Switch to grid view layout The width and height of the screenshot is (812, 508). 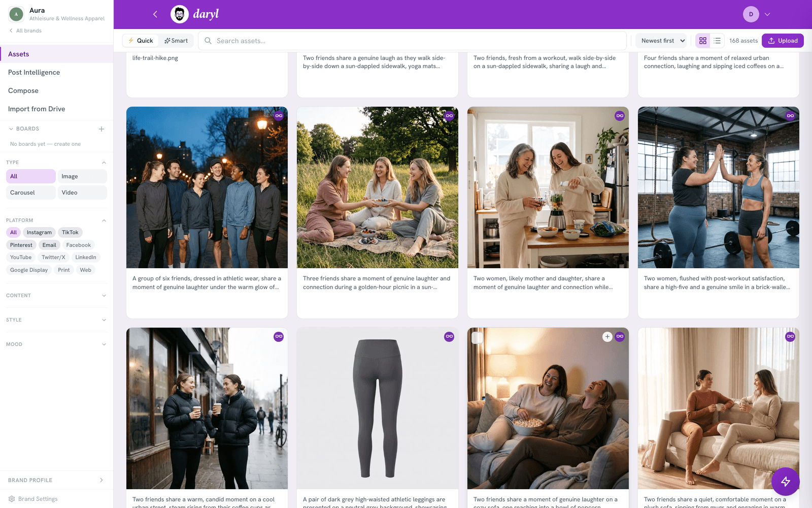[703, 41]
